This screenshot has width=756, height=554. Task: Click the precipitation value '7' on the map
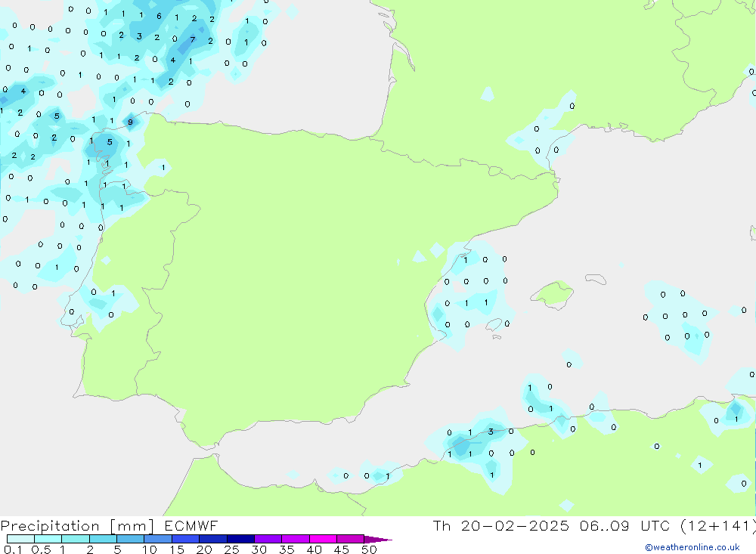coord(192,39)
